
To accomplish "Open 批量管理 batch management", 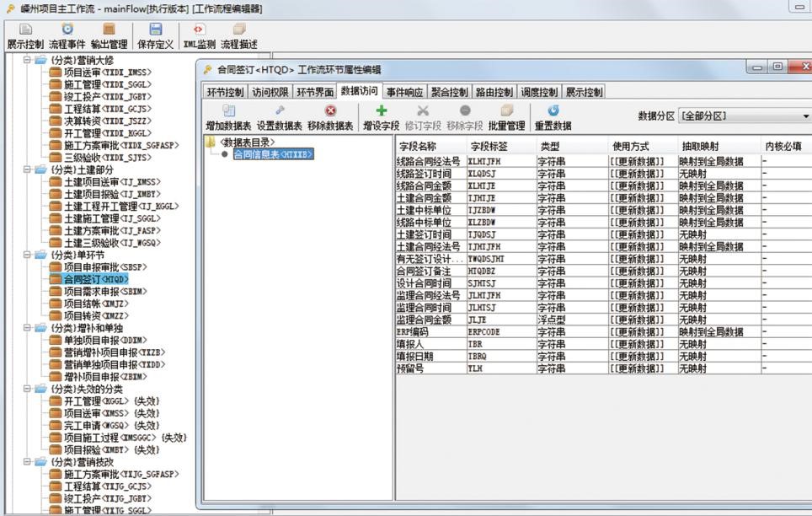I will [x=506, y=111].
